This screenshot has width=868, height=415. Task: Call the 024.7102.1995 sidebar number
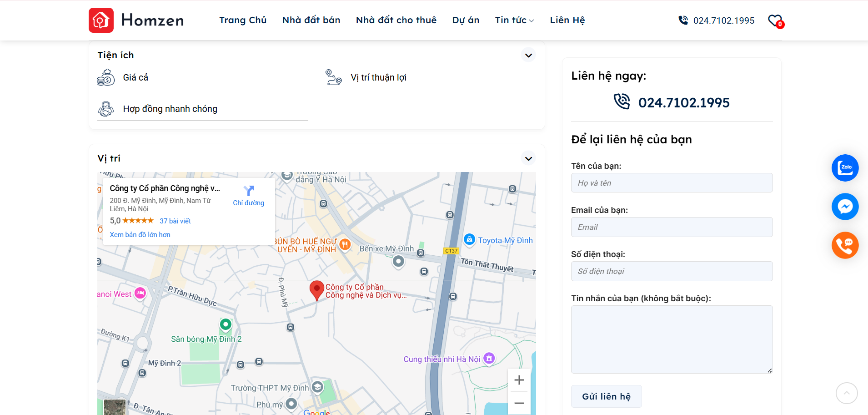684,103
